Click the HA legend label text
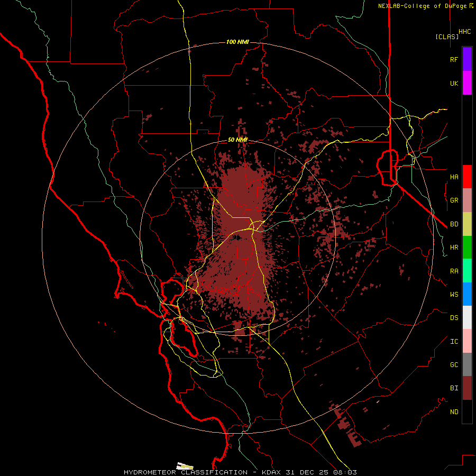 click(454, 177)
